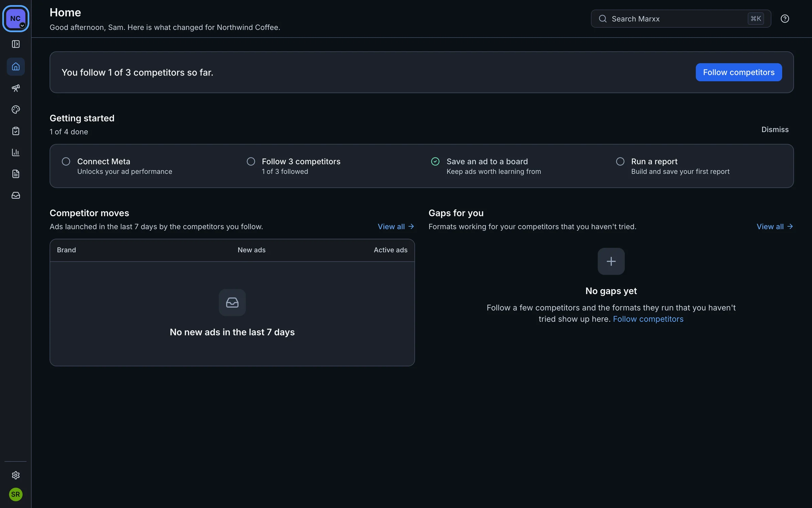The height and width of the screenshot is (508, 812).
Task: Select the Follow 3 competitors step circle
Action: 251,162
